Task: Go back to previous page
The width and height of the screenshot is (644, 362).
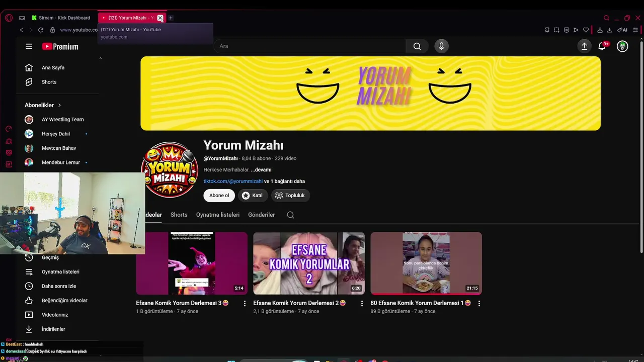Action: (x=22, y=30)
